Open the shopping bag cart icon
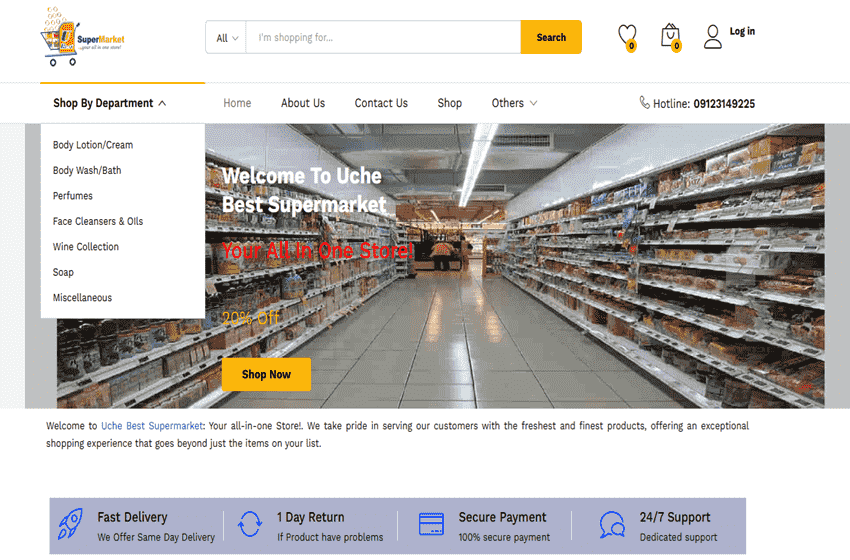This screenshot has width=850, height=560. pos(670,36)
